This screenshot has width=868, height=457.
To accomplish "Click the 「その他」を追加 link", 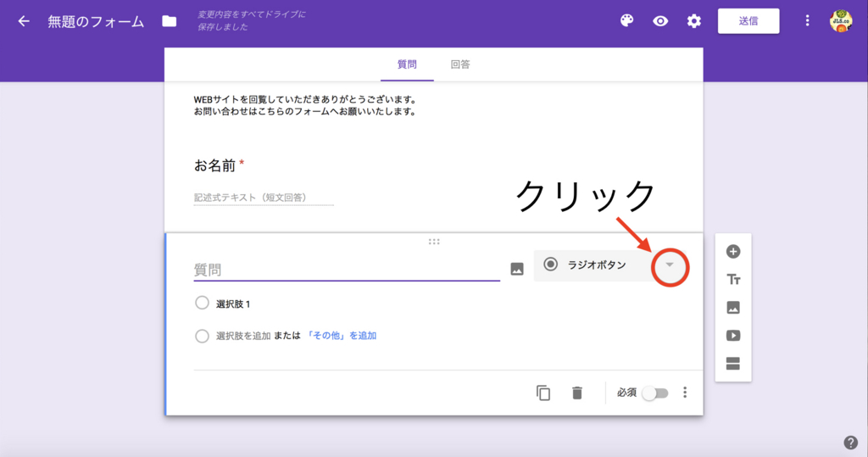I will tap(341, 336).
